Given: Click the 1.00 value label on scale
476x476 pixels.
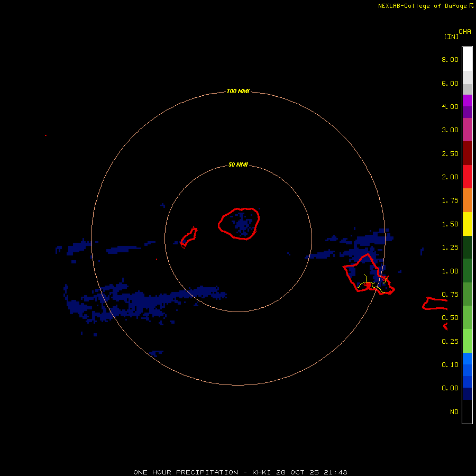Looking at the screenshot, I should 450,271.
